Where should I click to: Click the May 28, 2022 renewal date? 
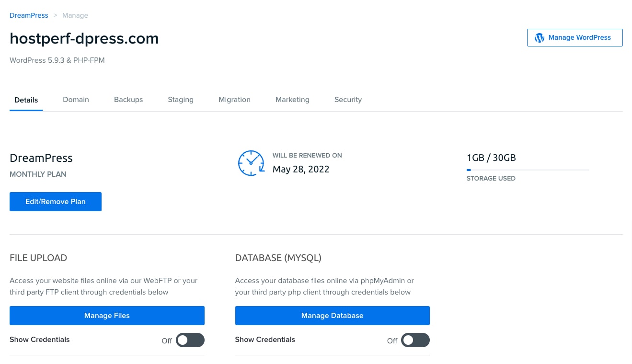[301, 169]
